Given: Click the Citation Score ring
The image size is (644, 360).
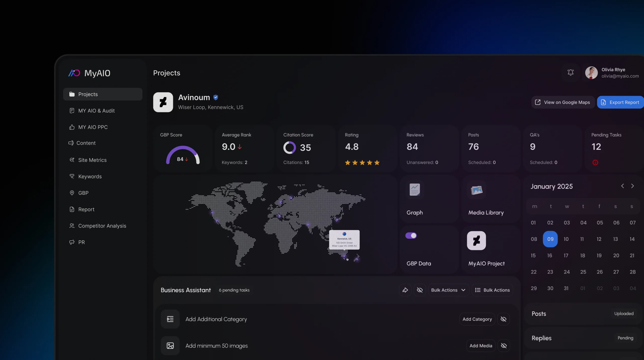Looking at the screenshot, I should pos(290,148).
